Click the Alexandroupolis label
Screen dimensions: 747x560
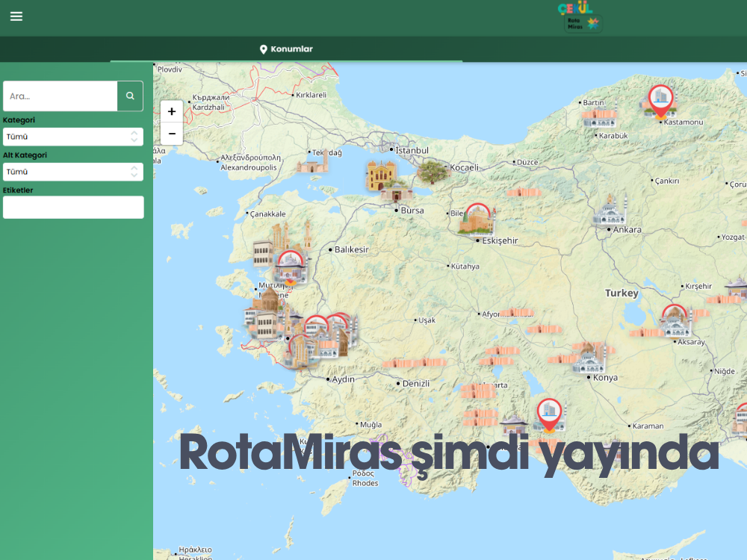click(x=248, y=167)
